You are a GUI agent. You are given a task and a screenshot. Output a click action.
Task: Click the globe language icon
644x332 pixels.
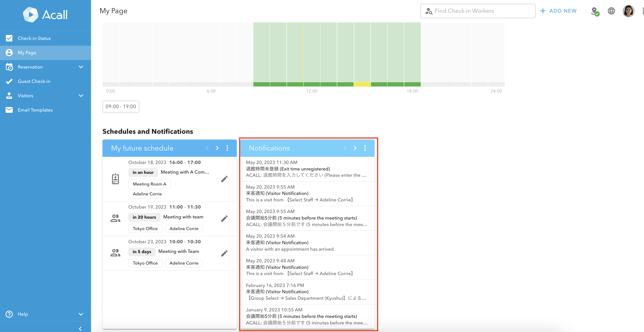pos(611,11)
